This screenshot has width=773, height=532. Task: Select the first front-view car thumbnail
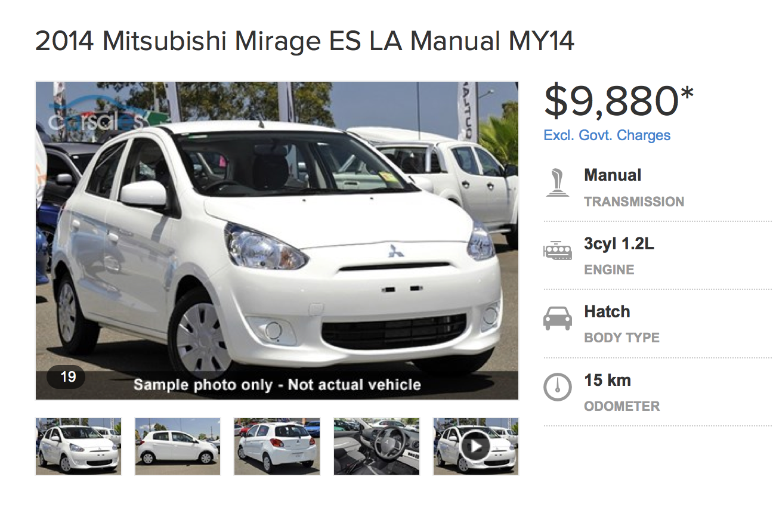coord(79,446)
